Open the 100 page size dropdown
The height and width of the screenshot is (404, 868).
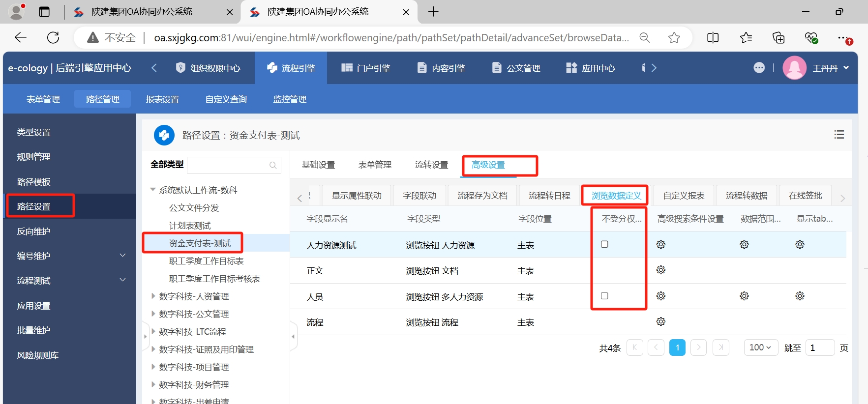tap(760, 347)
